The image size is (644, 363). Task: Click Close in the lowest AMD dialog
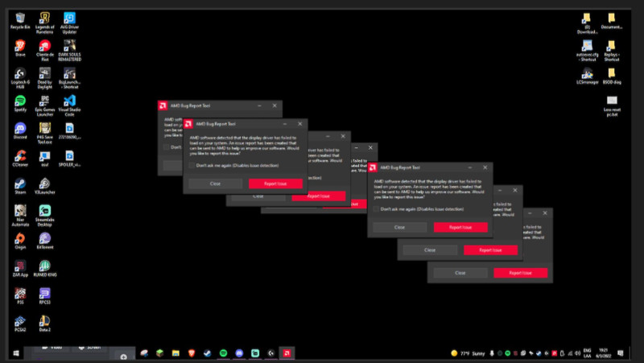point(460,273)
